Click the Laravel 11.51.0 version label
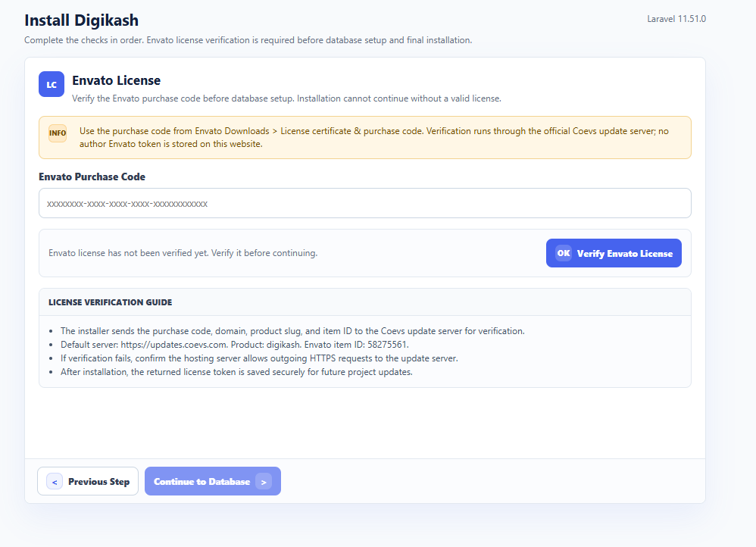The height and width of the screenshot is (547, 756). [x=676, y=19]
